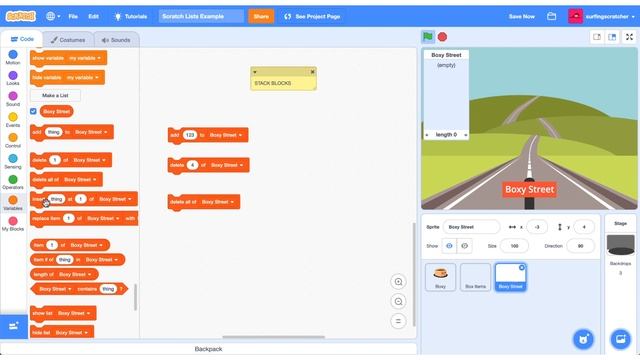Select the Looks block category

(x=13, y=78)
